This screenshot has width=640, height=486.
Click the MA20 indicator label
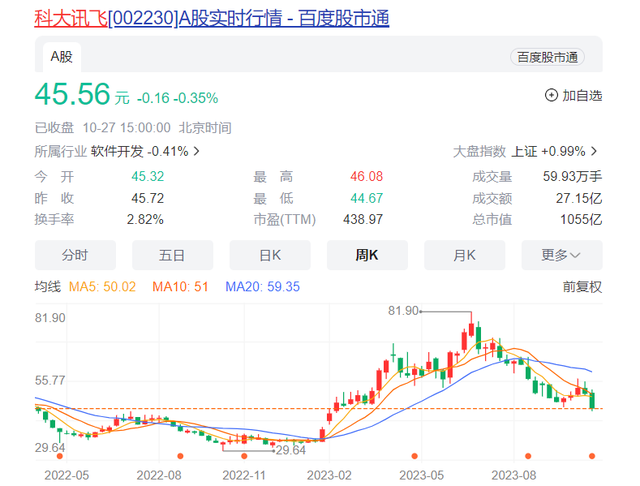pos(262,287)
